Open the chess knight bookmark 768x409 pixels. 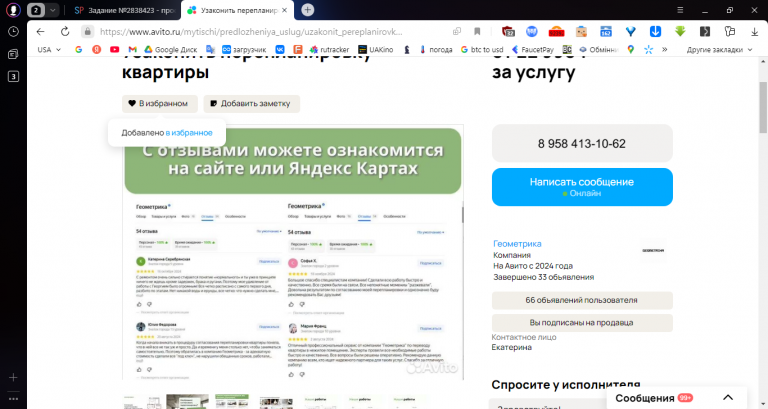pyautogui.click(x=407, y=49)
